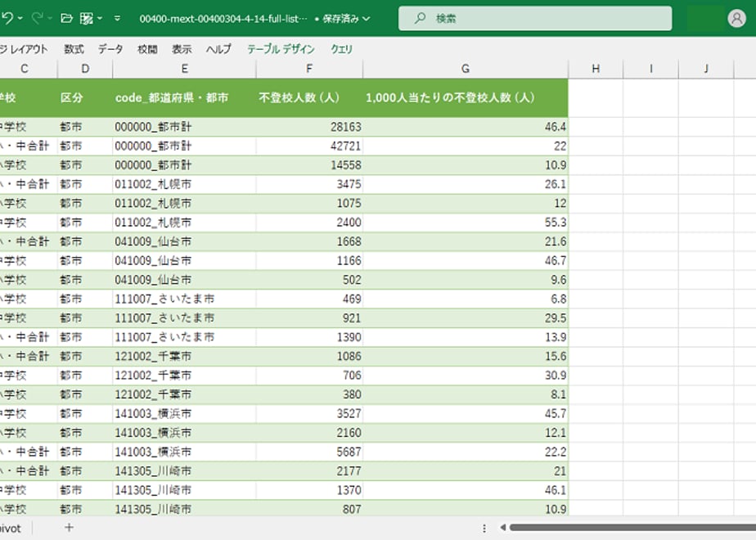Switch to the 表示 ribbon tab

tap(182, 49)
